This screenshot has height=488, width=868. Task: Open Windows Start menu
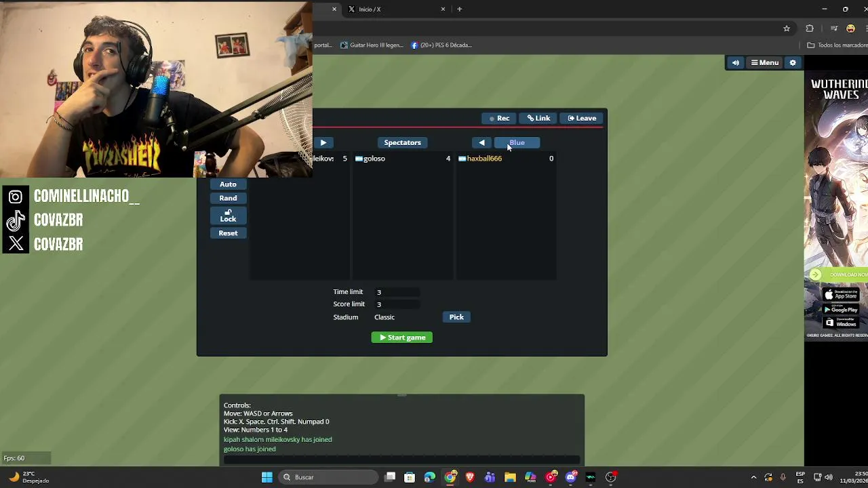[x=267, y=477]
